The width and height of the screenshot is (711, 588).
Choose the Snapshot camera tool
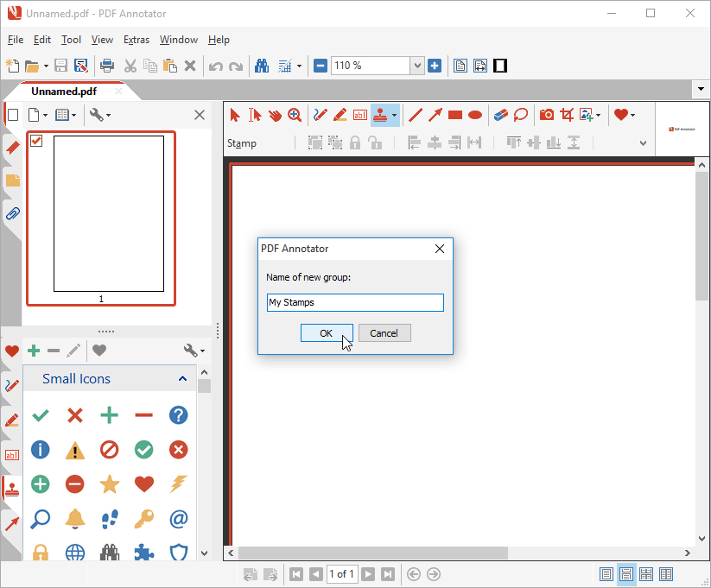click(546, 115)
